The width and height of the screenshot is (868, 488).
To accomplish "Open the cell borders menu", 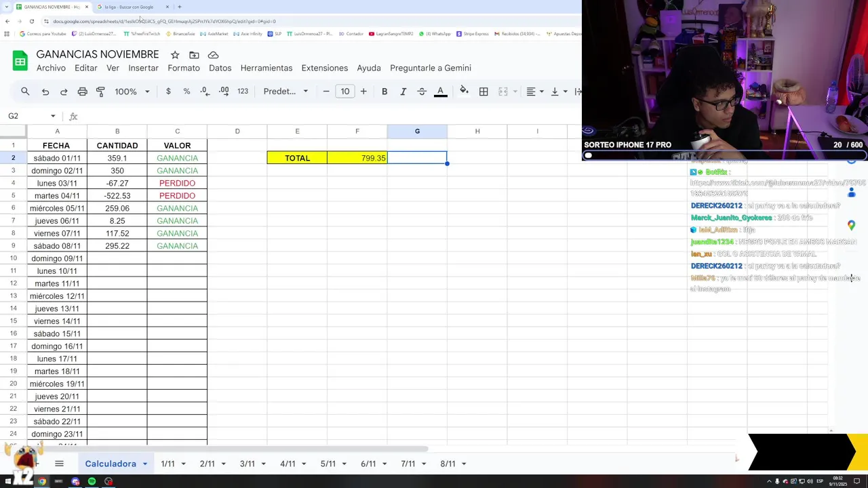I will point(484,91).
